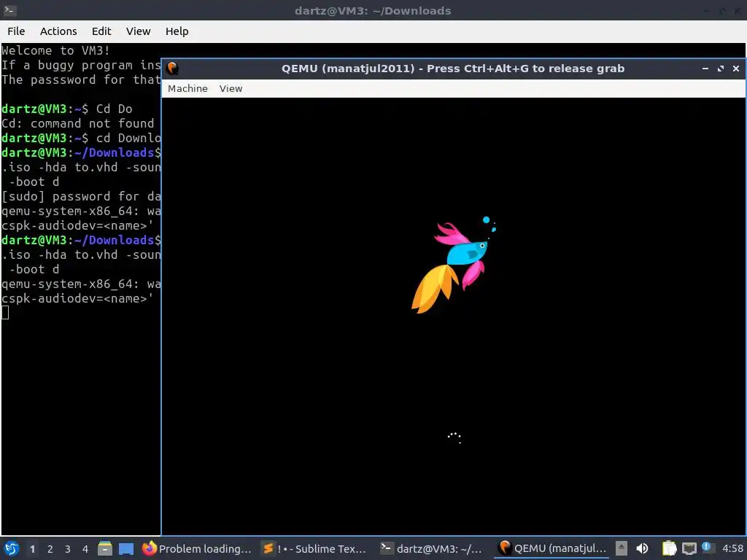Screen dimensions: 747x560
Task: Click the panel clock showing 4:58
Action: point(732,548)
